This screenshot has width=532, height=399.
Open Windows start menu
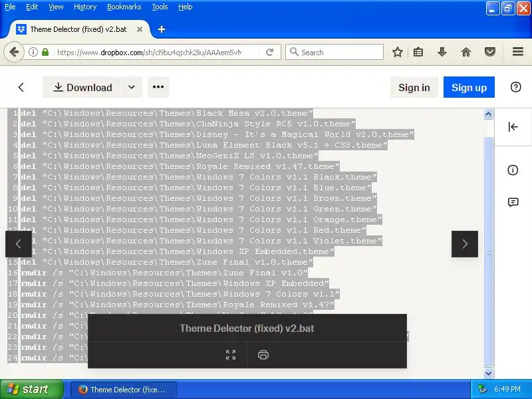tap(31, 389)
